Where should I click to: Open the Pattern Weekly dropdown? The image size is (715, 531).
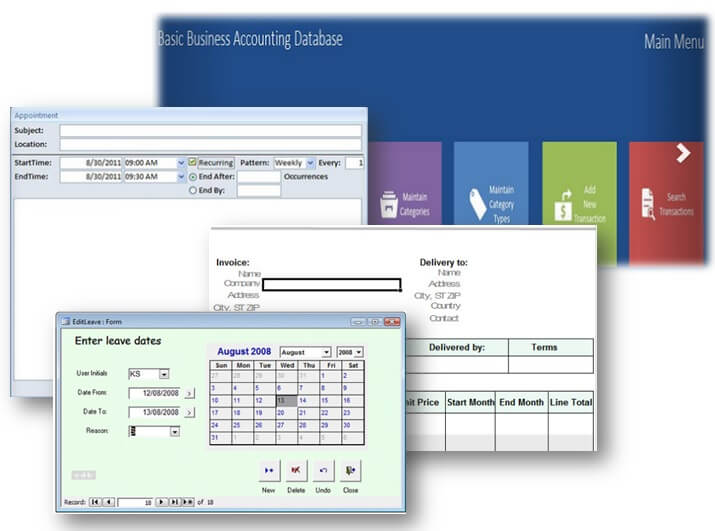click(310, 163)
